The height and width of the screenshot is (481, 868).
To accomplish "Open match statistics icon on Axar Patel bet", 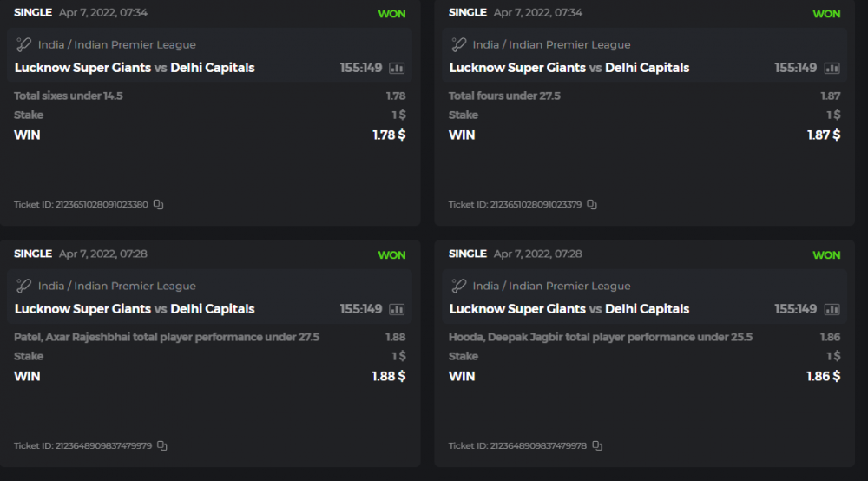I will [397, 309].
